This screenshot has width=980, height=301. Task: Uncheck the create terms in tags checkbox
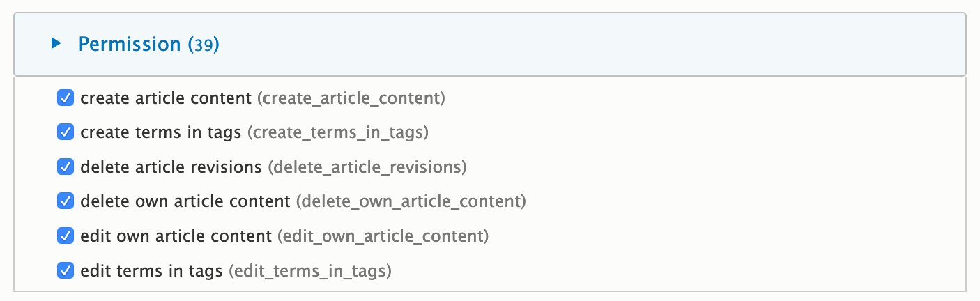tap(66, 132)
